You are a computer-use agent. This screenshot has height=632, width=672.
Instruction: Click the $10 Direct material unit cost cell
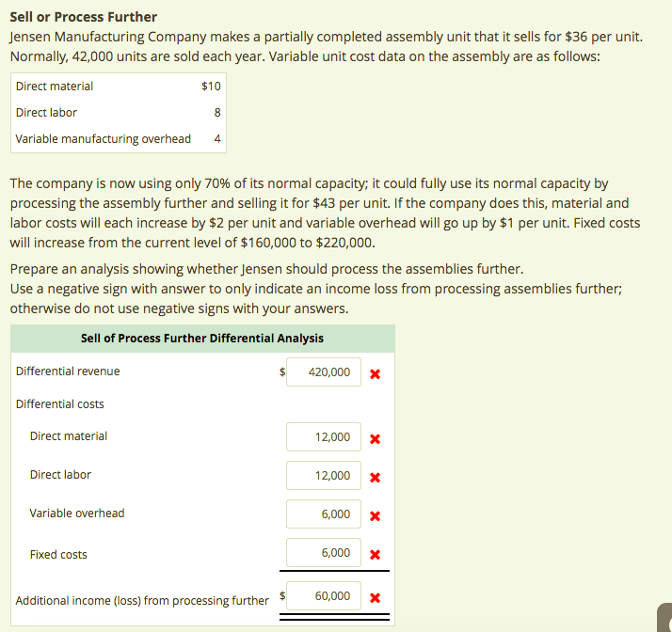[x=211, y=87]
